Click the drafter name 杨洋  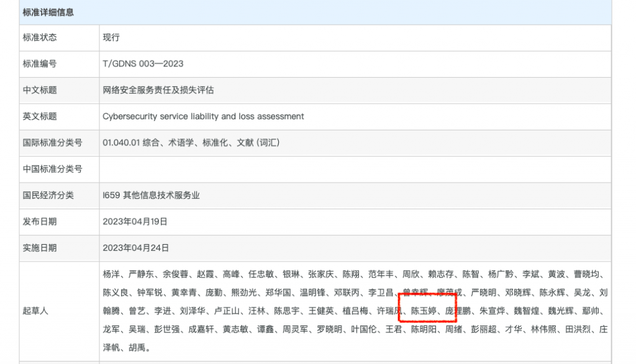pos(111,274)
